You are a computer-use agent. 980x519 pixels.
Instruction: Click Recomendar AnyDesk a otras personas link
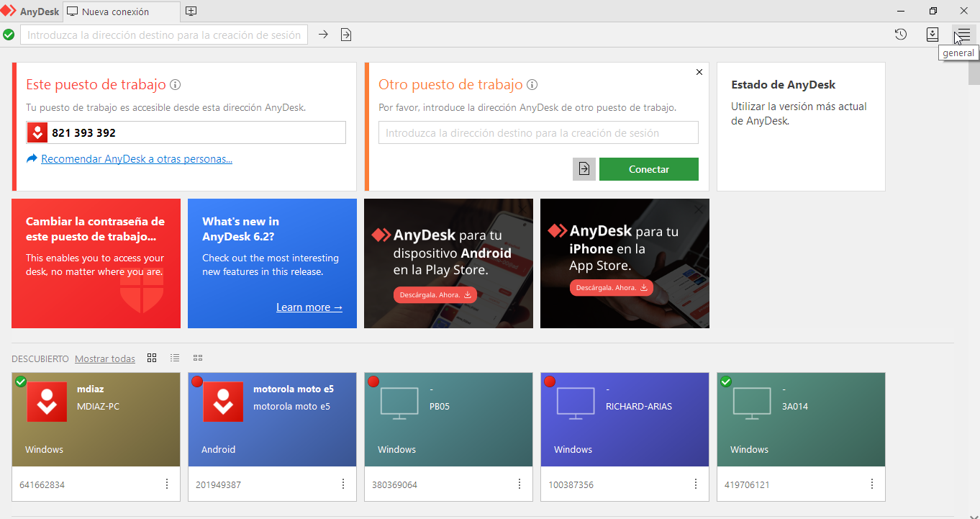136,159
